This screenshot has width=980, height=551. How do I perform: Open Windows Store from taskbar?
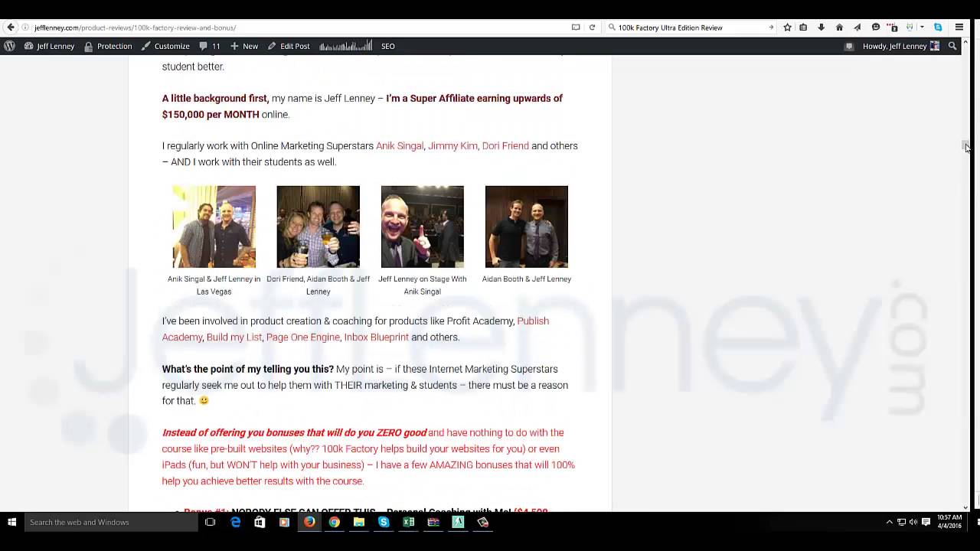click(260, 522)
